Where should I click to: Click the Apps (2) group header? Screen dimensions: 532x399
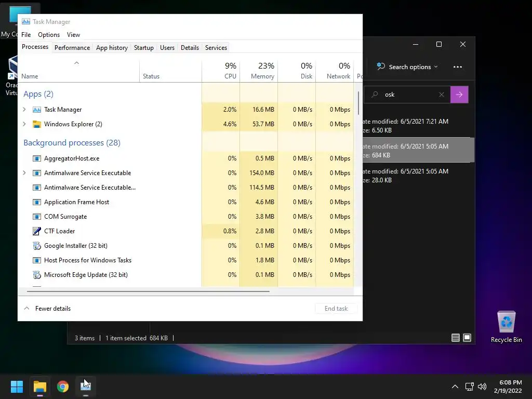click(38, 94)
